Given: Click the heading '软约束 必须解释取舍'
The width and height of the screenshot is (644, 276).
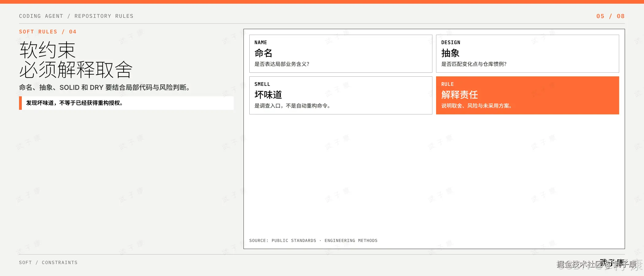Looking at the screenshot, I should pos(76,60).
